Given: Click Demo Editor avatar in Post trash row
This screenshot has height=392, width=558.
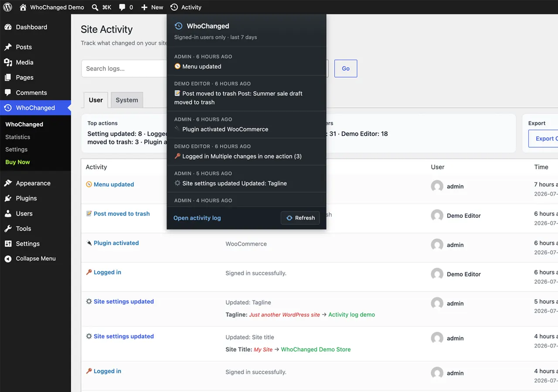Looking at the screenshot, I should pyautogui.click(x=437, y=216).
